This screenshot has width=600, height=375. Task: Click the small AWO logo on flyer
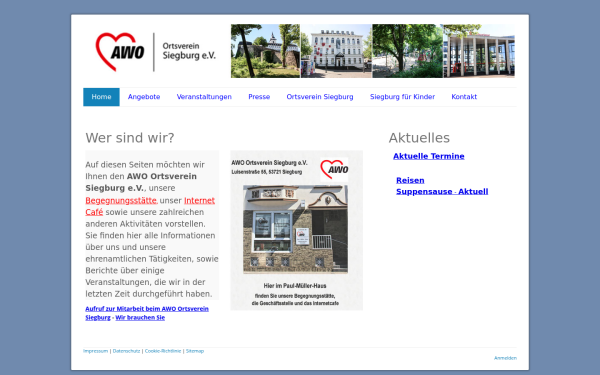334,170
